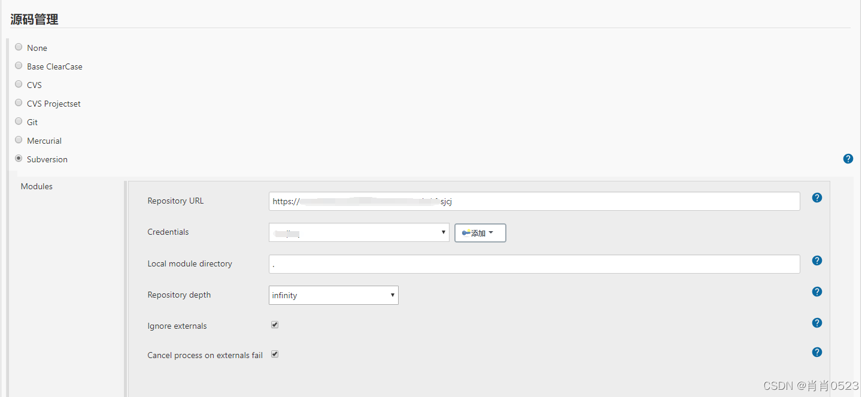Open help for Repository URL
This screenshot has width=868, height=397.
[x=817, y=198]
